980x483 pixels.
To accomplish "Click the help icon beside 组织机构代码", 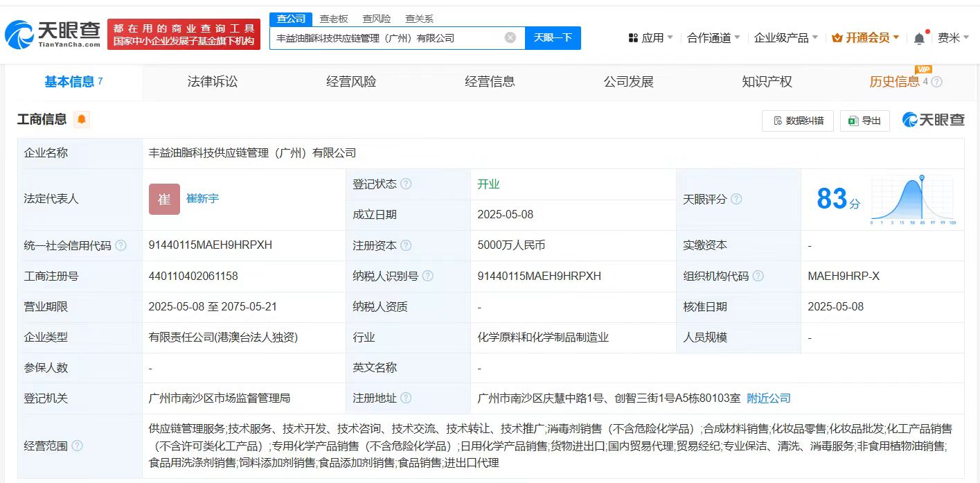I will (x=758, y=276).
